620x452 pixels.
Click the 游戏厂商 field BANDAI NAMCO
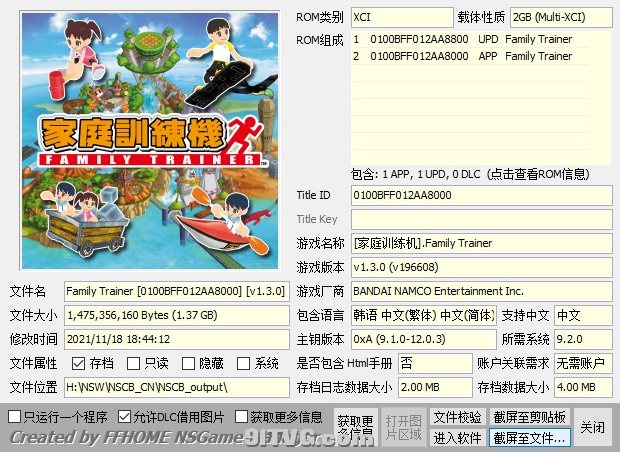(482, 291)
